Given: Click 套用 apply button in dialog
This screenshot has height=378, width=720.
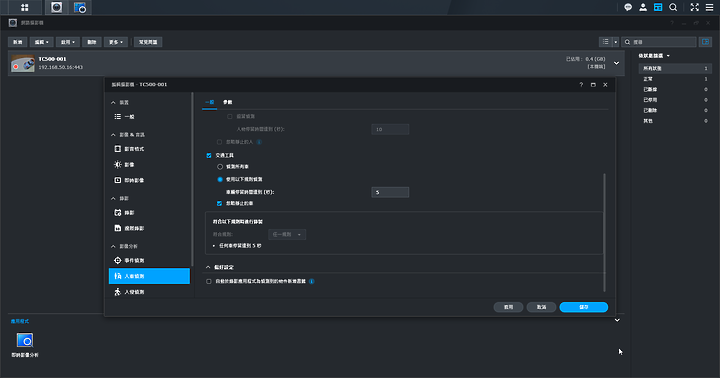Looking at the screenshot, I should 508,307.
